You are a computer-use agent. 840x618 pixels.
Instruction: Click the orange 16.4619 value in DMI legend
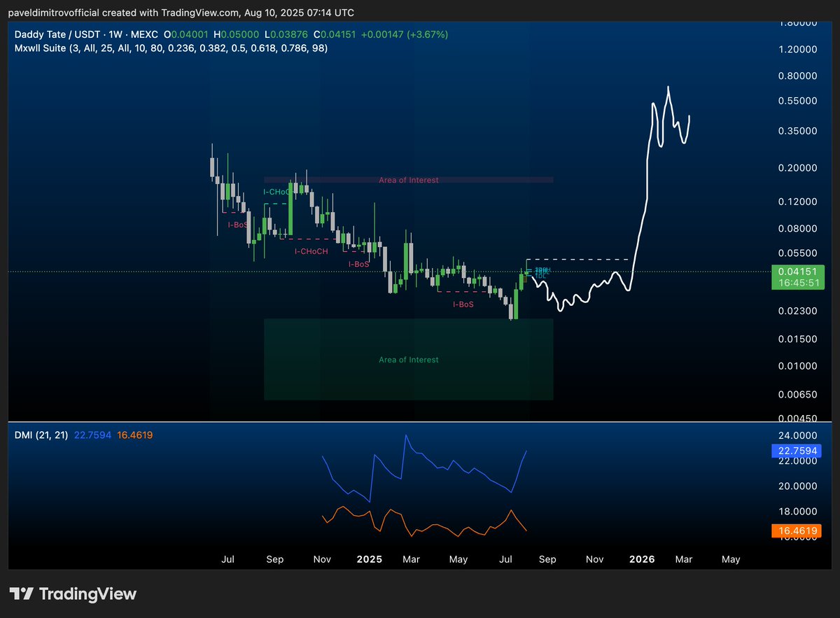pyautogui.click(x=136, y=435)
